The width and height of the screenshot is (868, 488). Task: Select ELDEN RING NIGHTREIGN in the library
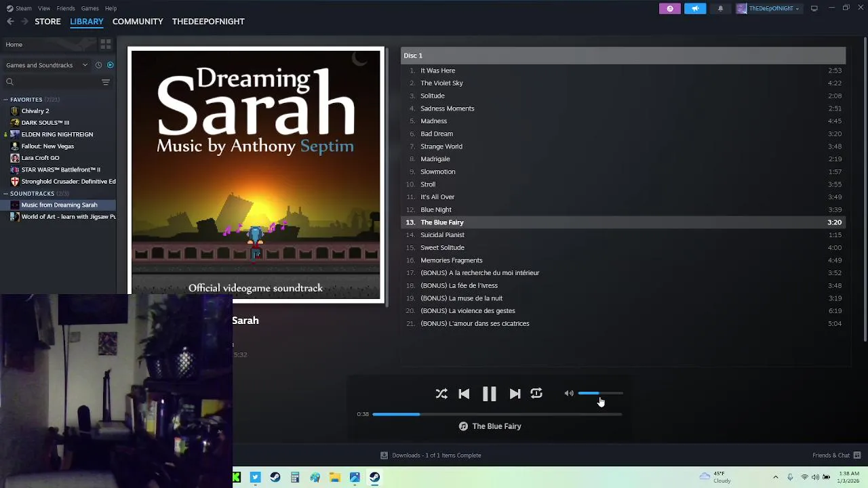click(58, 134)
